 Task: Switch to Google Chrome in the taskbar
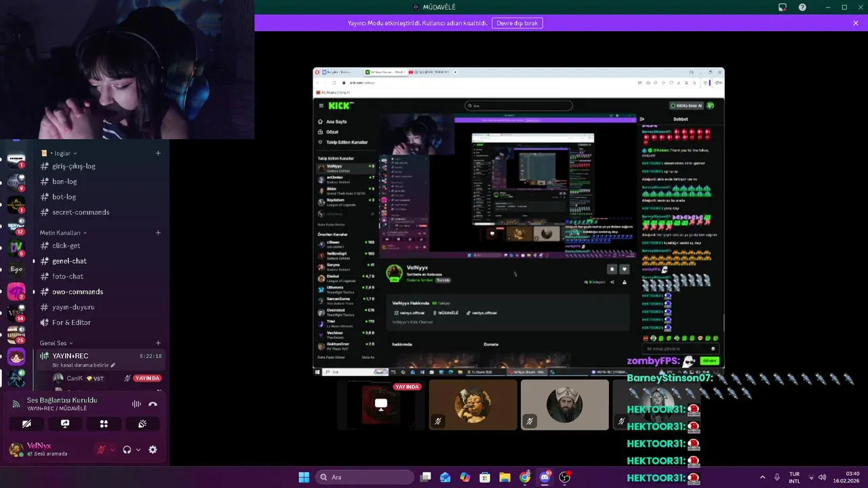pyautogui.click(x=525, y=477)
